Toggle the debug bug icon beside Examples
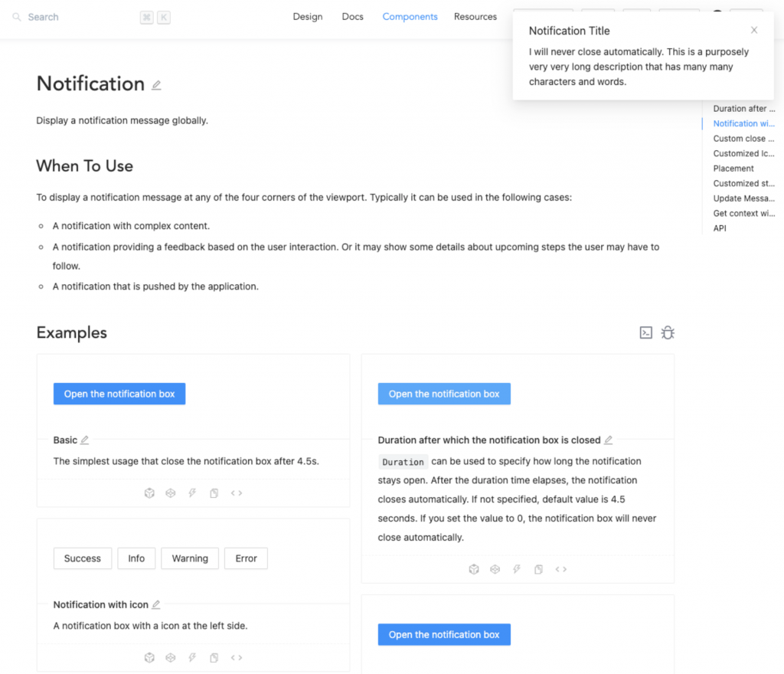Screen dimensions: 784x674 pyautogui.click(x=668, y=332)
